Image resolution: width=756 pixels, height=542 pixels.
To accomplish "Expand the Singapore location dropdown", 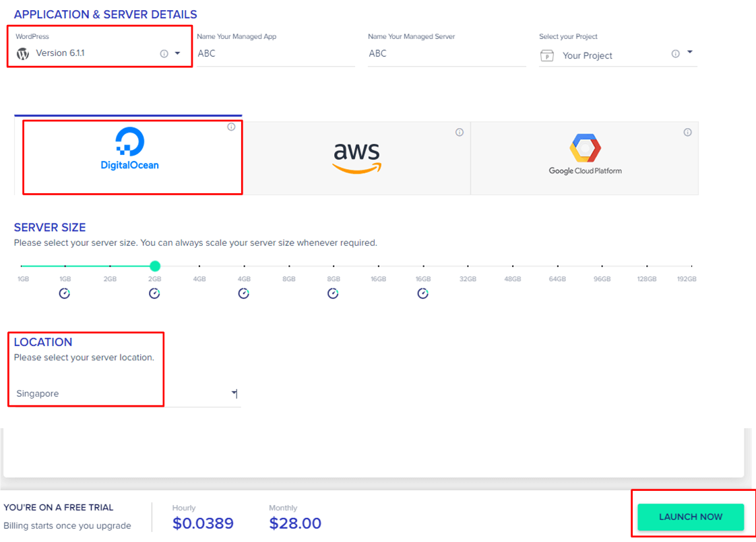I will (x=233, y=393).
